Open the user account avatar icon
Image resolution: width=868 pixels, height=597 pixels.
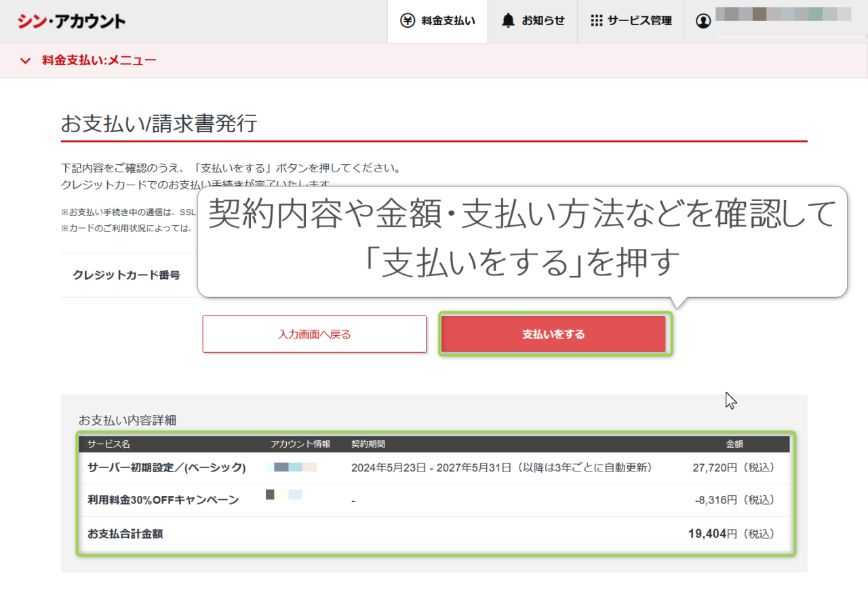[704, 21]
